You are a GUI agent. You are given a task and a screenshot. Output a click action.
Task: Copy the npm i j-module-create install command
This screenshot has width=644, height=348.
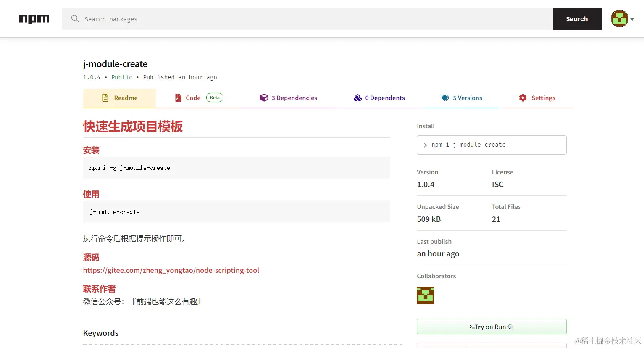[492, 145]
